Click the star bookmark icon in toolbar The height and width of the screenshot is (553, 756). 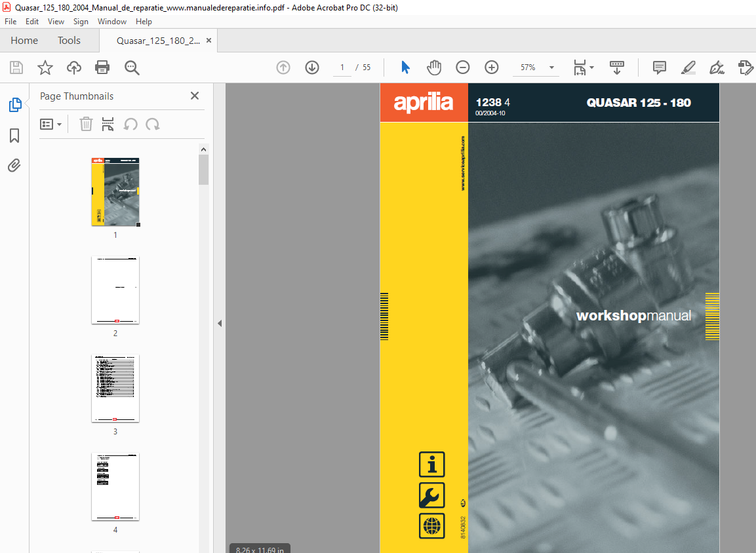click(x=45, y=67)
